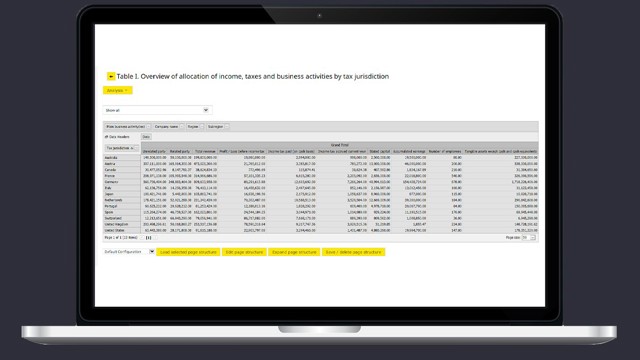Image resolution: width=640 pixels, height=360 pixels.
Task: Click the Tangible assets column header
Action: [501, 151]
